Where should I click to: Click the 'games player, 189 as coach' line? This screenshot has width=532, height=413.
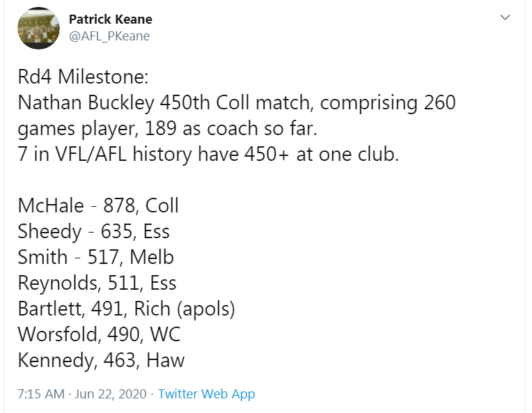pyautogui.click(x=167, y=128)
